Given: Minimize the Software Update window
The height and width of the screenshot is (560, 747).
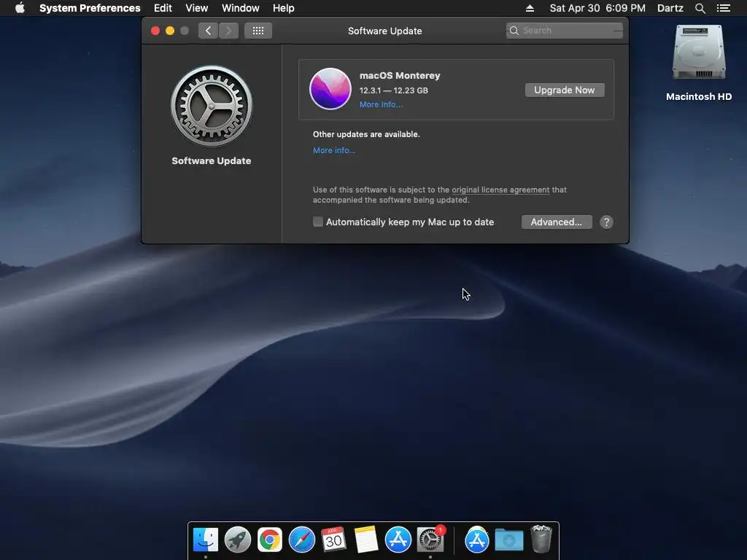Looking at the screenshot, I should (x=170, y=31).
